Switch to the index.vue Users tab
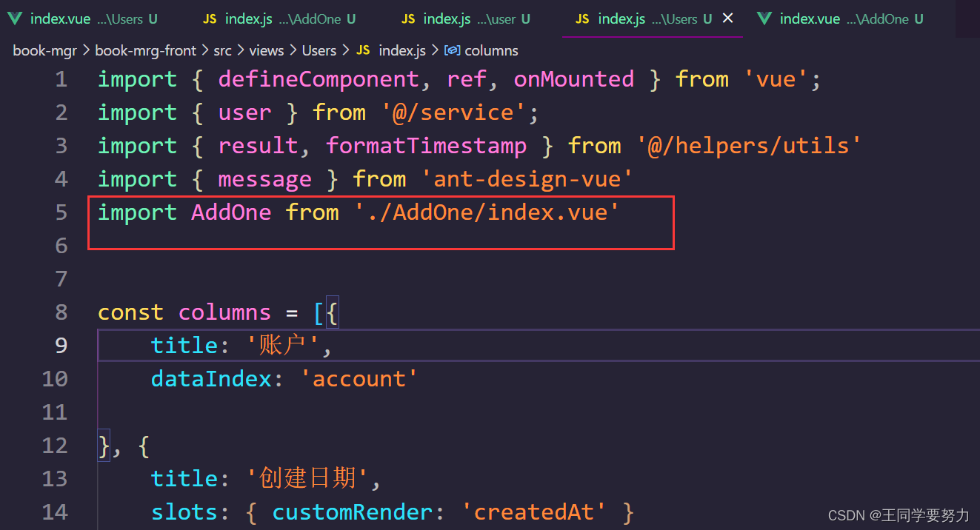The image size is (980, 530). click(x=74, y=19)
